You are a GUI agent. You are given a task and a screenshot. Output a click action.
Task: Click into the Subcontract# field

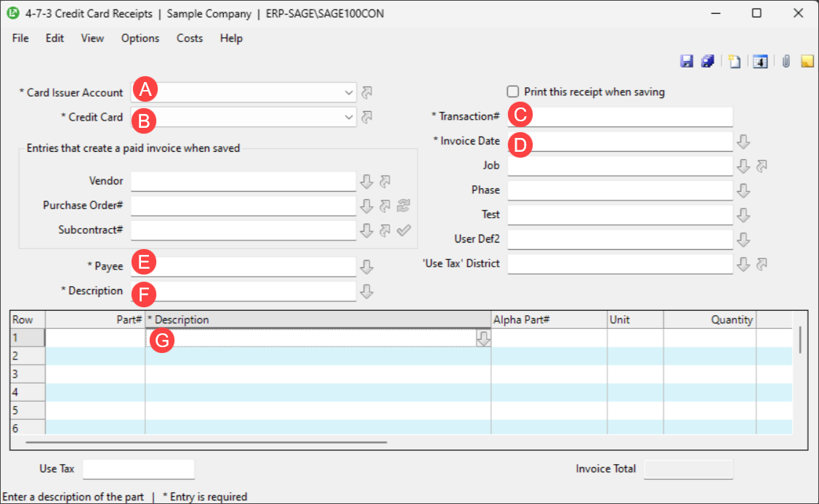243,230
